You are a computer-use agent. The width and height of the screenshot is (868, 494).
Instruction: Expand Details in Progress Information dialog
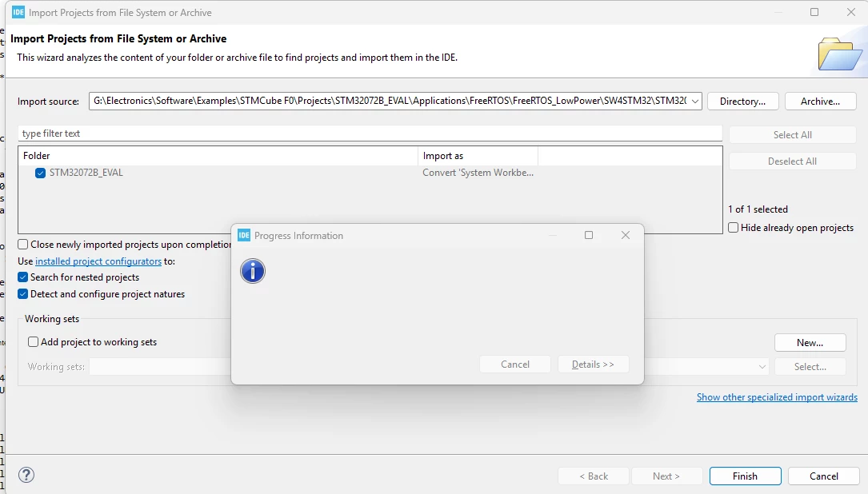[x=593, y=364]
